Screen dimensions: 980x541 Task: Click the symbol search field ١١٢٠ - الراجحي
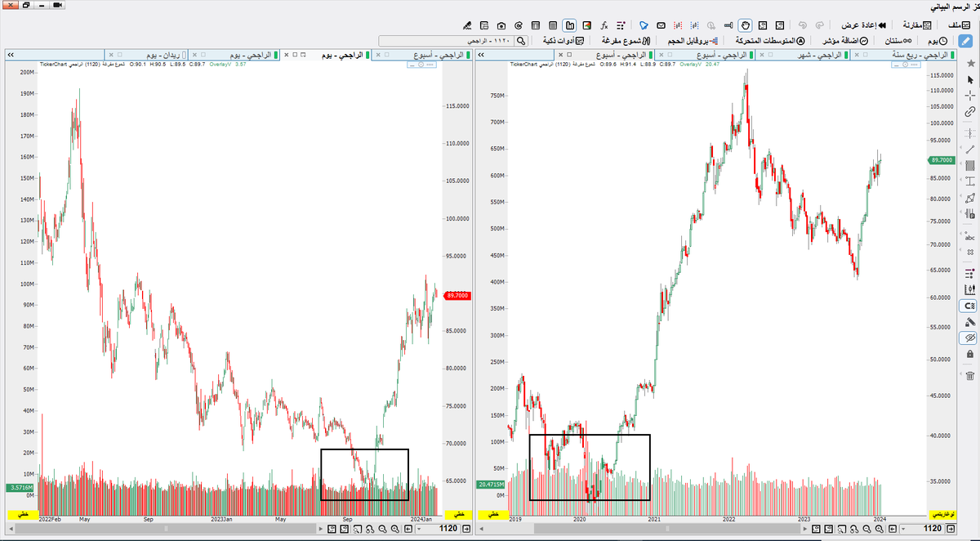(447, 41)
